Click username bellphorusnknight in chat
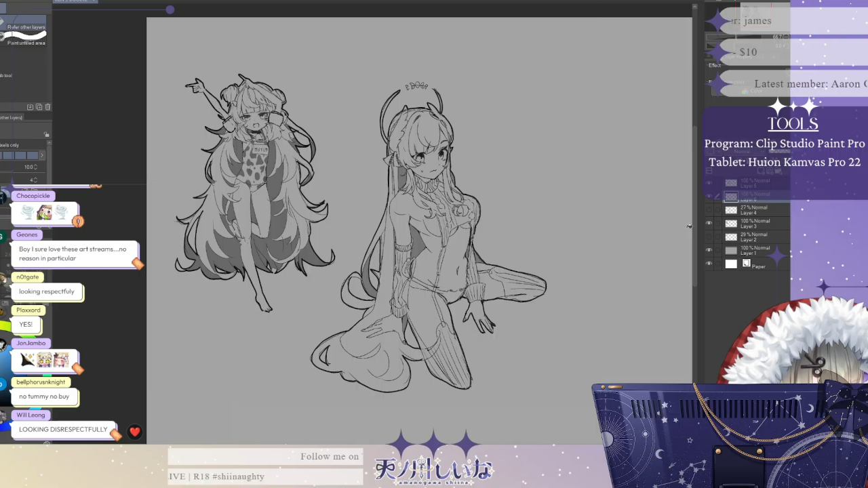Viewport: 868px width, 488px height. (x=41, y=382)
